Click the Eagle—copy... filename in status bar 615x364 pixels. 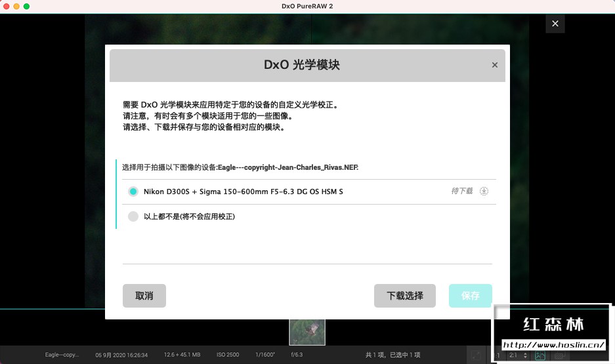pyautogui.click(x=62, y=355)
